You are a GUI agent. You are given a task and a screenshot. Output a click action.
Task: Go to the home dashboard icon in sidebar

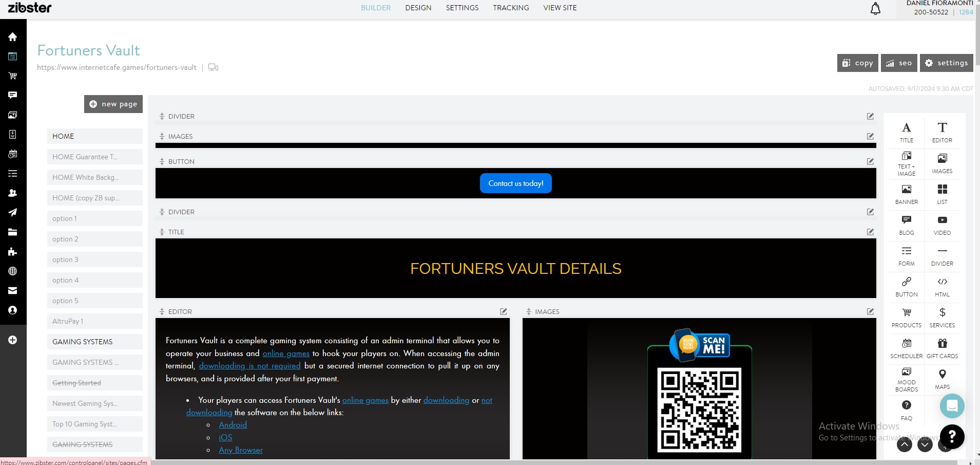(x=13, y=37)
